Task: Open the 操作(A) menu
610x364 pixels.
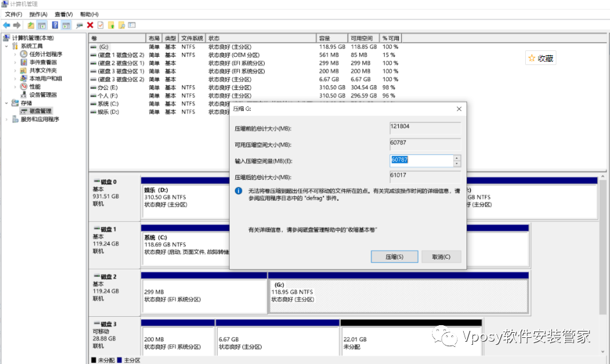Action: pyautogui.click(x=38, y=14)
